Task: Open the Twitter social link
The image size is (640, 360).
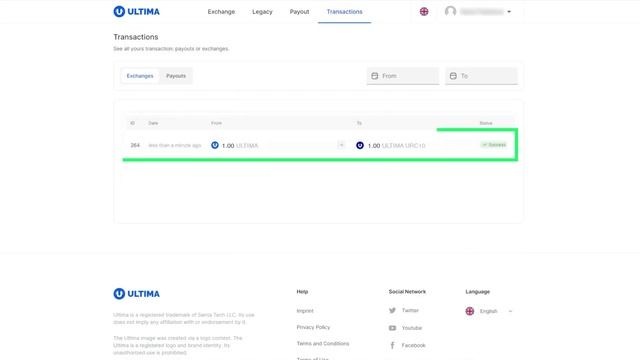Action: [410, 311]
